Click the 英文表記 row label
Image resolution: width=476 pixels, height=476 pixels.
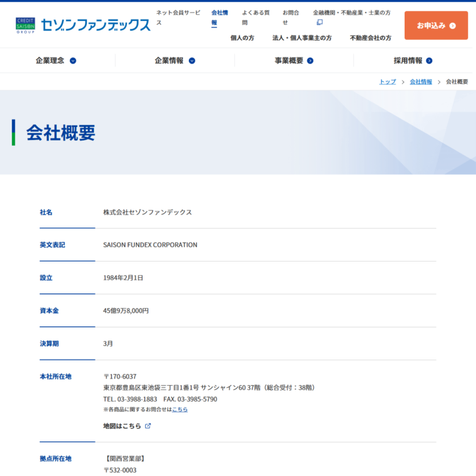coord(52,245)
